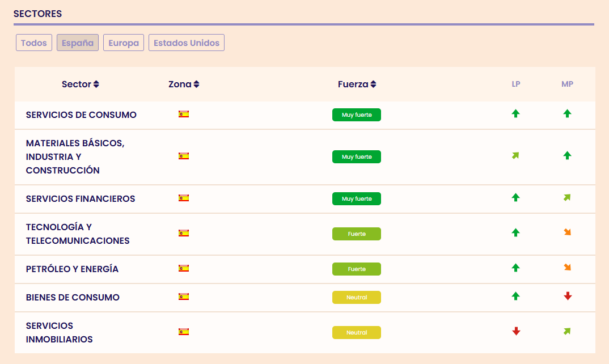Image resolution: width=609 pixels, height=364 pixels.
Task: Click MP up arrow for Materiales Básicos row
Action: coord(567,156)
